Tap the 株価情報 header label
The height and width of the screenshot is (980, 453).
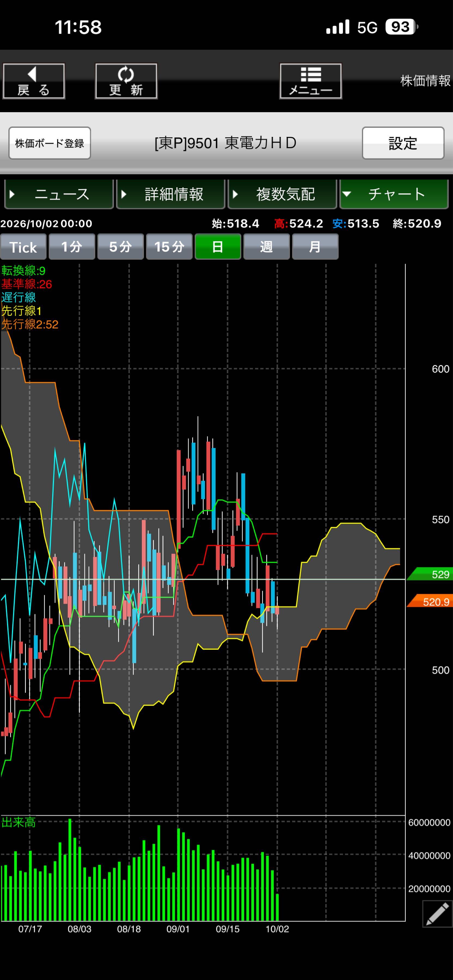426,81
